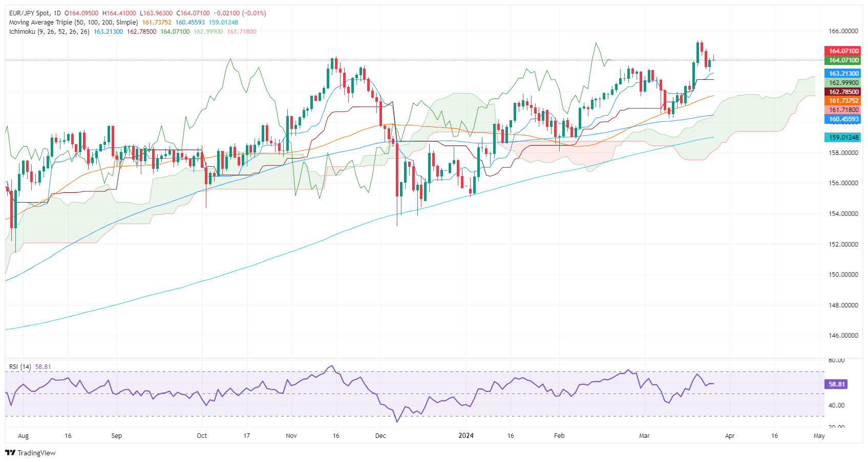This screenshot has width=868, height=462.
Task: Click the dark red 162.78500 axis tag
Action: tap(842, 92)
